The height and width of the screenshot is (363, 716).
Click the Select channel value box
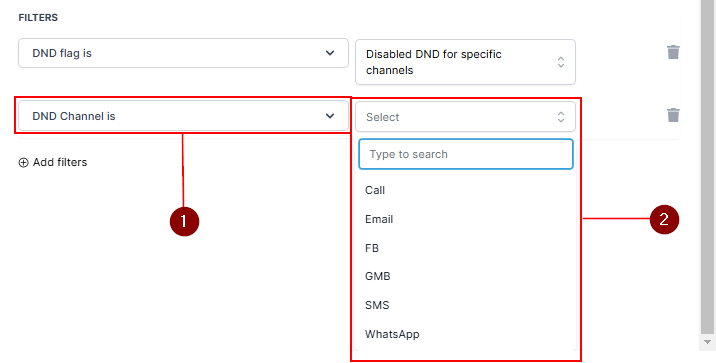coord(465,117)
